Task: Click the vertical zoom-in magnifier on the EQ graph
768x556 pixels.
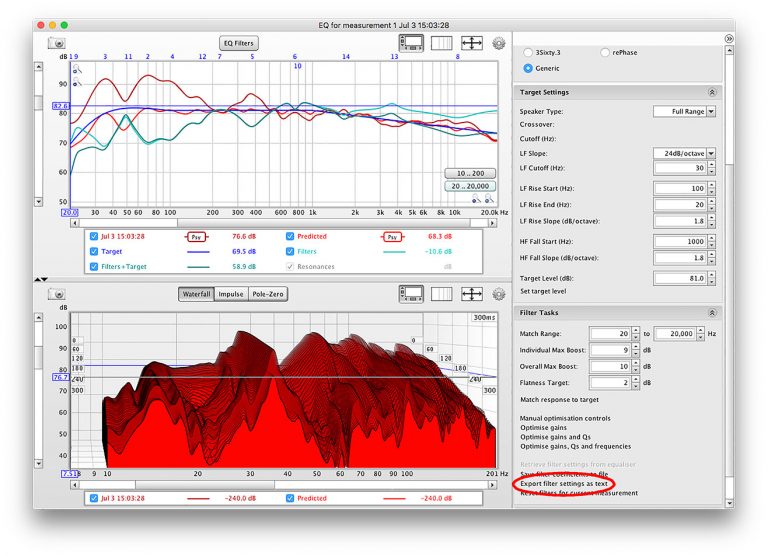Action: coord(77,69)
